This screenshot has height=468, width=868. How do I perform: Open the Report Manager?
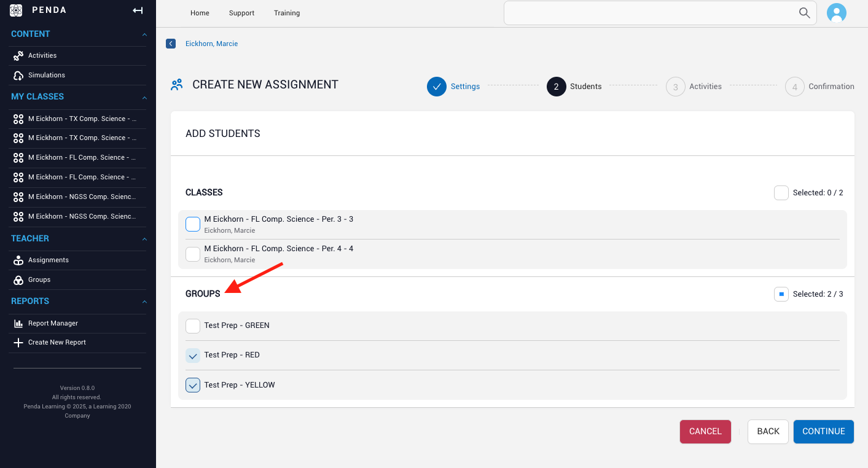click(x=53, y=323)
